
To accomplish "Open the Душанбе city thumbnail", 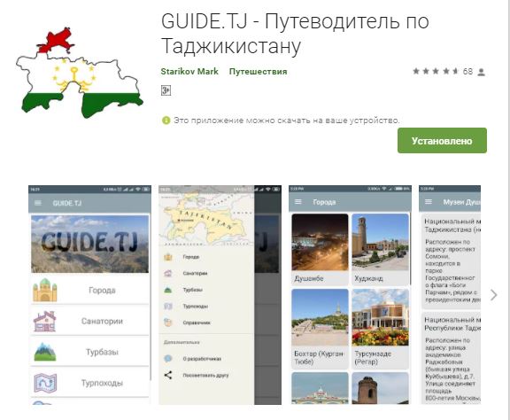I will tap(320, 250).
